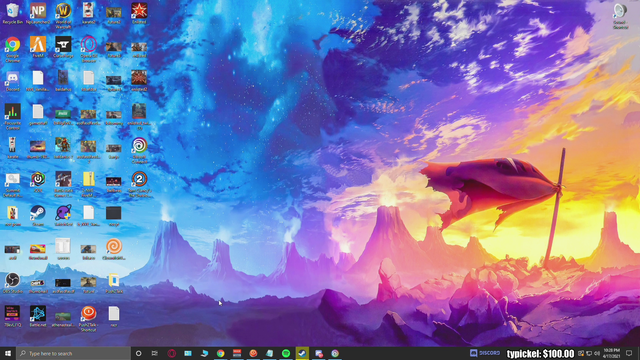
Task: Open Spotify from the taskbar
Action: click(x=286, y=353)
